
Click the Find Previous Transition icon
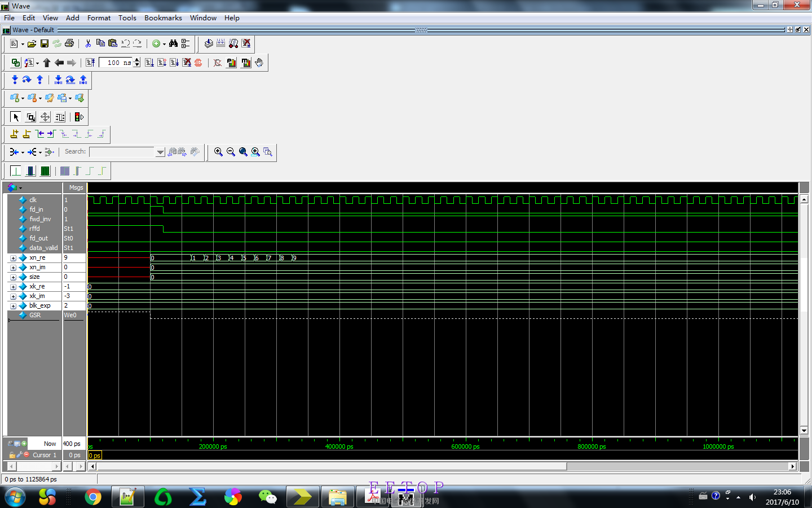pos(39,134)
